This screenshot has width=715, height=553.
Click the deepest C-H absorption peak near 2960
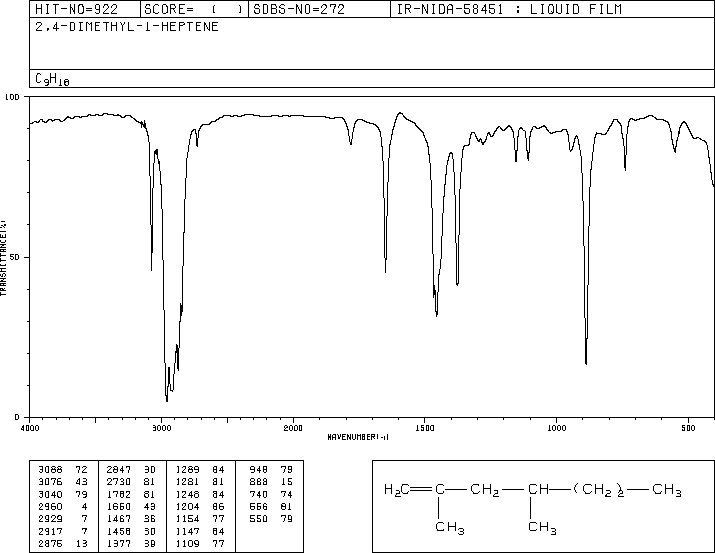tap(167, 399)
